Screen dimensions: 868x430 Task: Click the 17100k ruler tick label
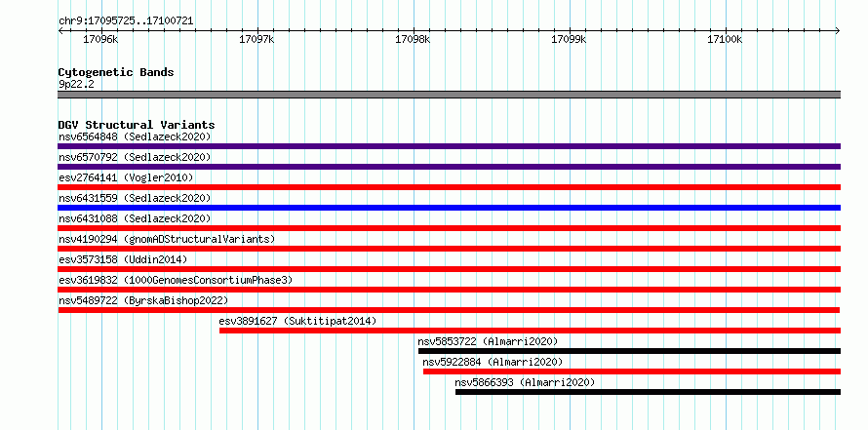pos(726,39)
